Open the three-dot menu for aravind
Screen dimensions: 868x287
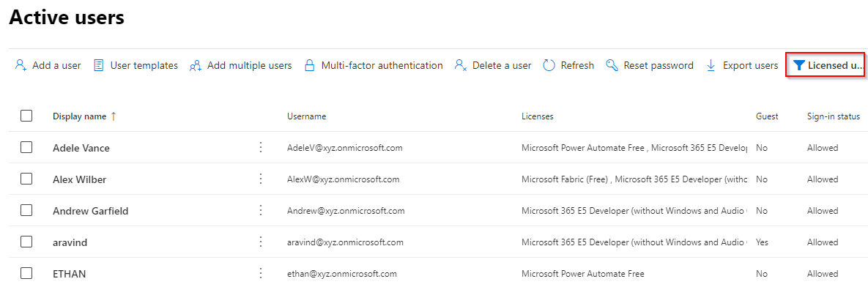[261, 242]
